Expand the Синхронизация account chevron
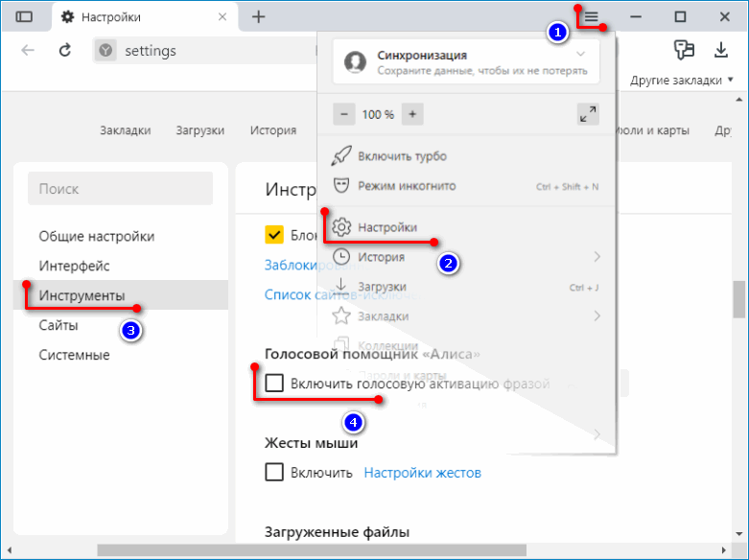Screen dimensions: 749x560 coord(580,56)
